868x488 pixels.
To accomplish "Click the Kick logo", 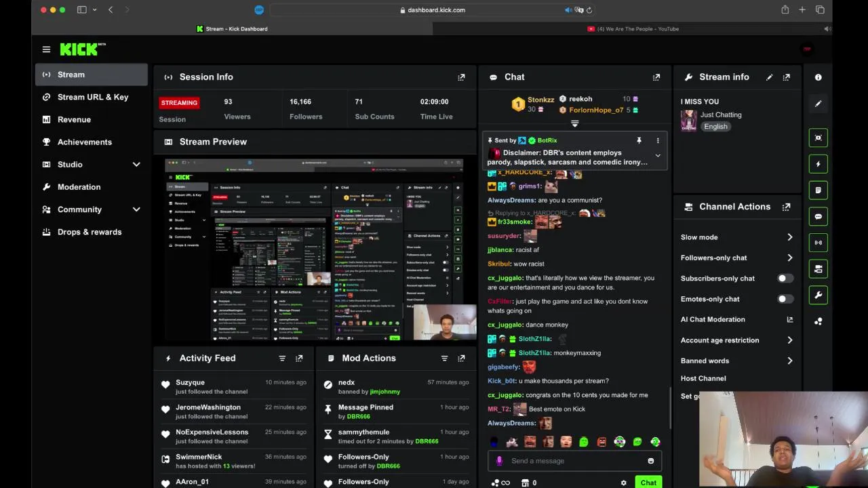I will (83, 49).
